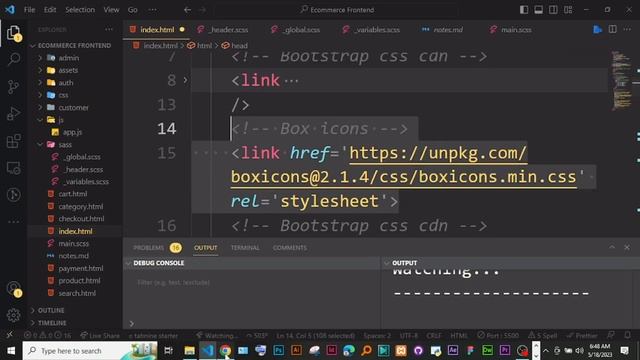640x360 pixels.
Task: Go back with the navigation arrow
Action: pyautogui.click(x=187, y=10)
